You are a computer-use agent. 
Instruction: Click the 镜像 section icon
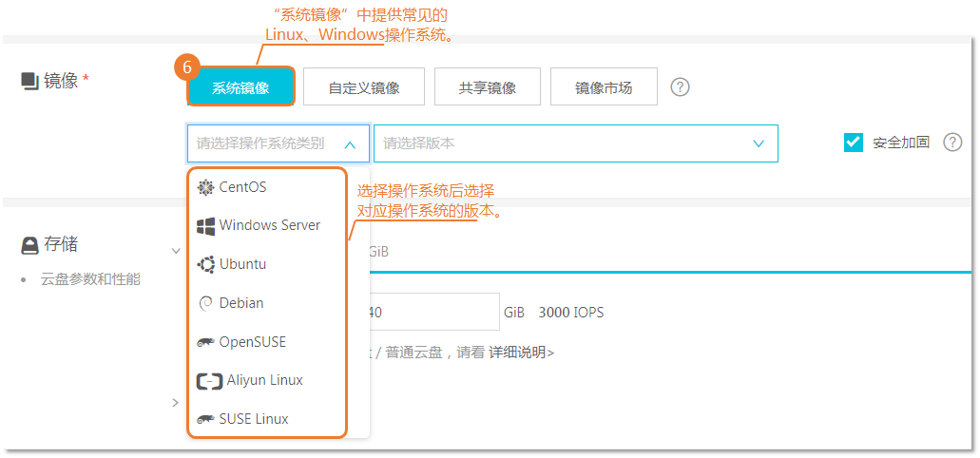click(29, 81)
